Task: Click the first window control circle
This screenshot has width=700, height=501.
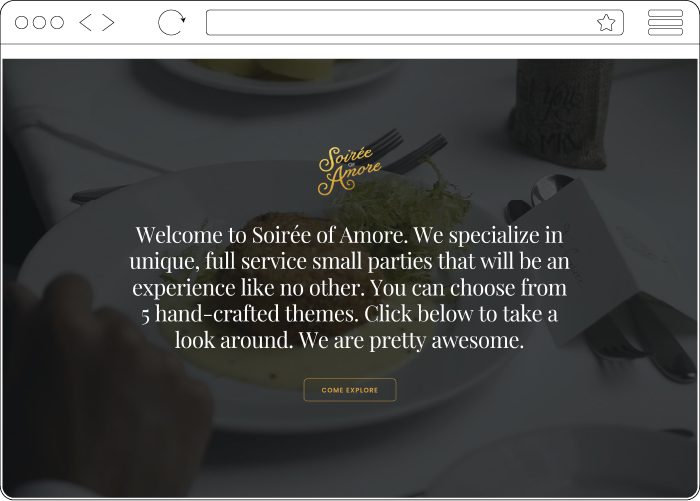Action: click(x=21, y=22)
